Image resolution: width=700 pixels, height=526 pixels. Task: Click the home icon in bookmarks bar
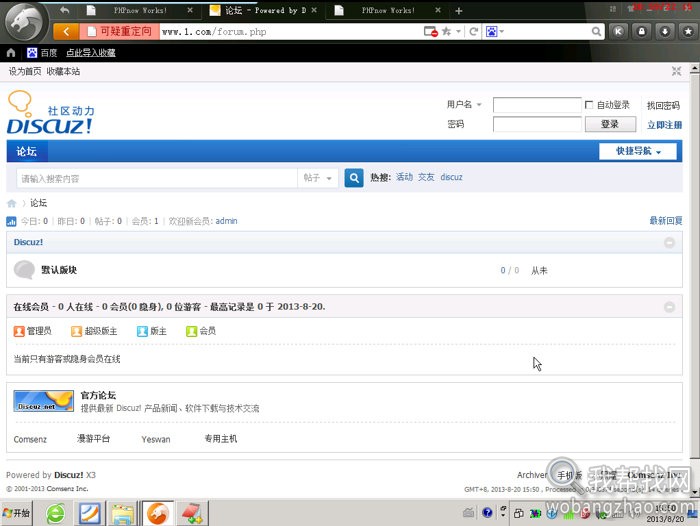(11, 53)
